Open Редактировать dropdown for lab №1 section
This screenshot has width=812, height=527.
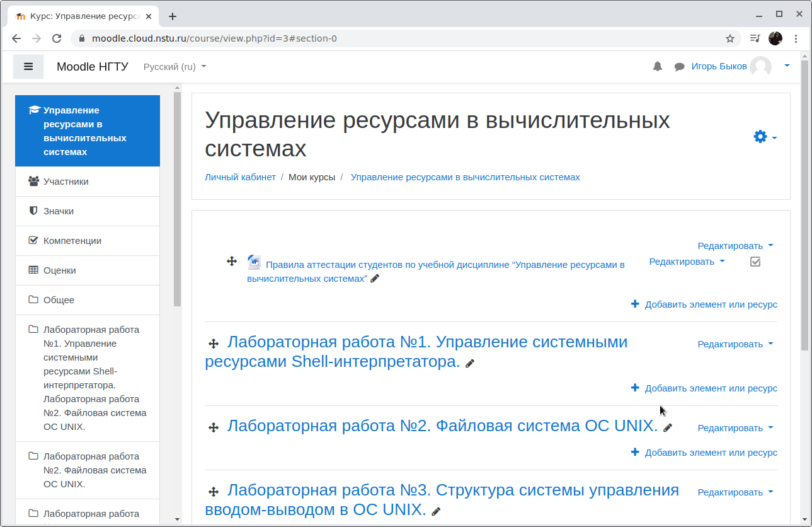735,344
